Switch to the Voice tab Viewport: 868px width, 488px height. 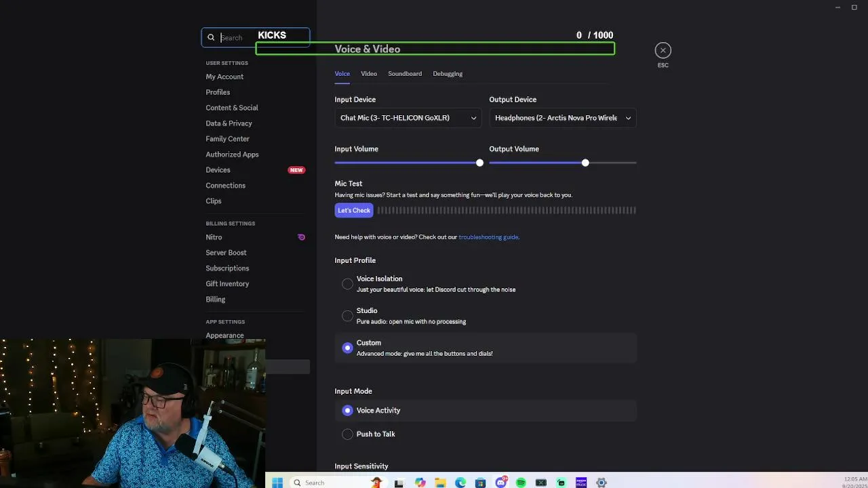click(x=342, y=74)
